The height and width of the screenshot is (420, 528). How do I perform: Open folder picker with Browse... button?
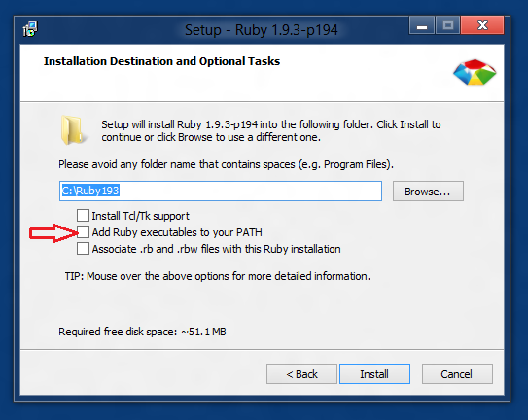click(428, 192)
